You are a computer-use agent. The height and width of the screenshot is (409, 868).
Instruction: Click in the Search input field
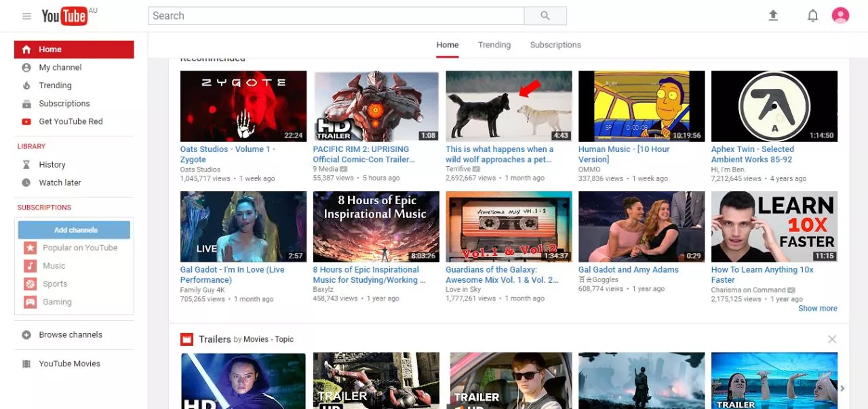336,16
